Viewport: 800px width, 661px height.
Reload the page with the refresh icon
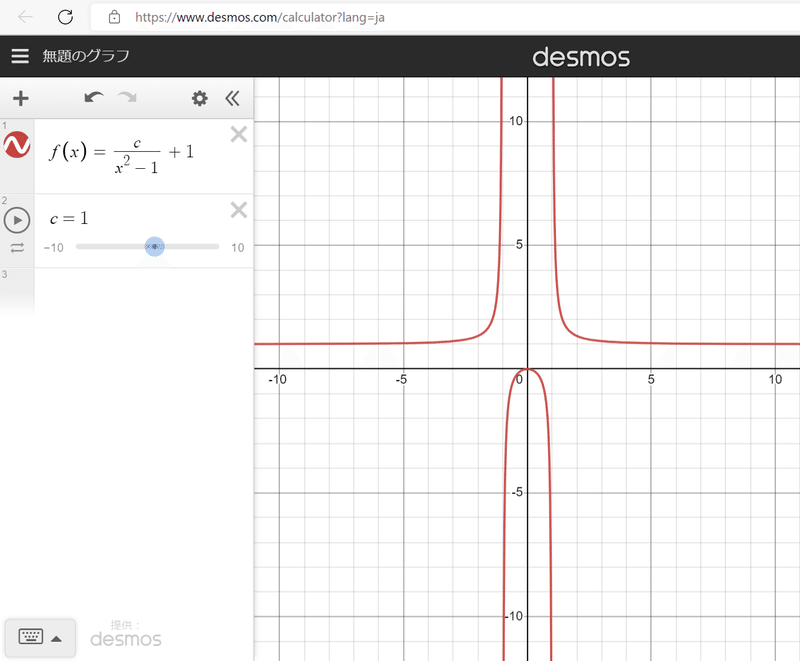(x=65, y=17)
